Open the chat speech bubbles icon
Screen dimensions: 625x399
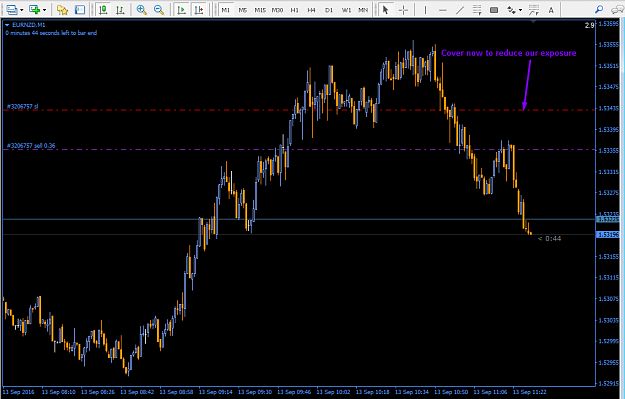click(x=617, y=10)
